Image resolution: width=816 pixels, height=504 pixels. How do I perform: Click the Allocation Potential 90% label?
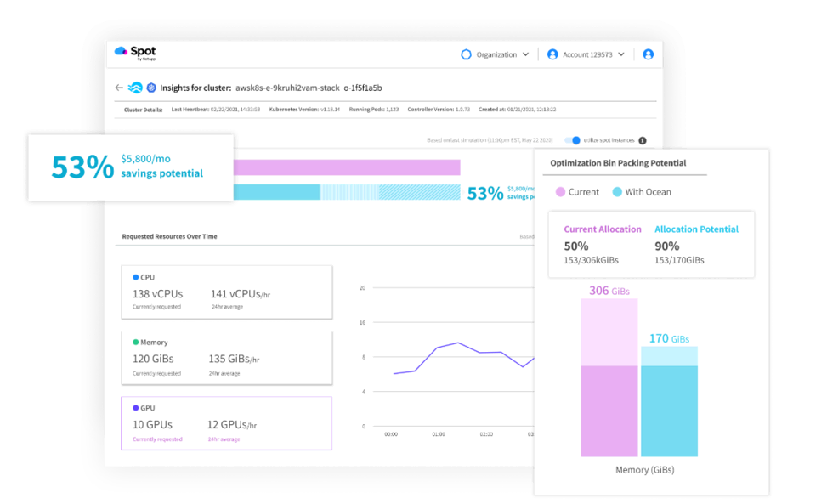pos(696,229)
